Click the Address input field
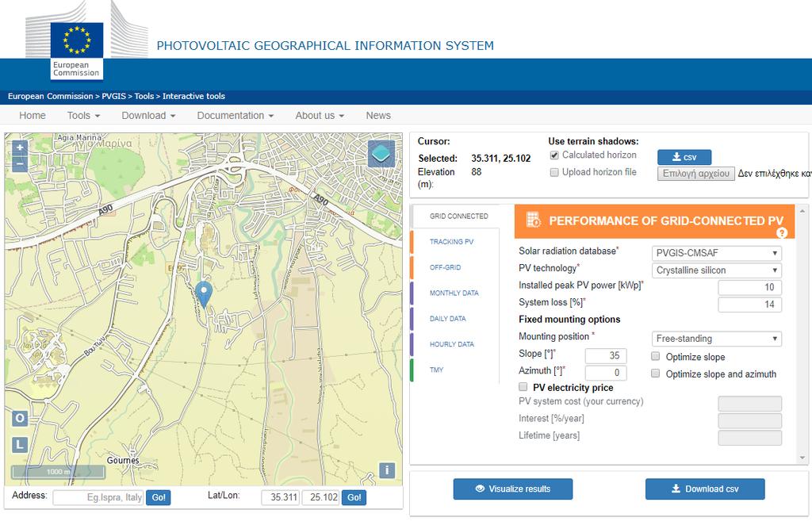This screenshot has height=529, width=812. click(98, 497)
